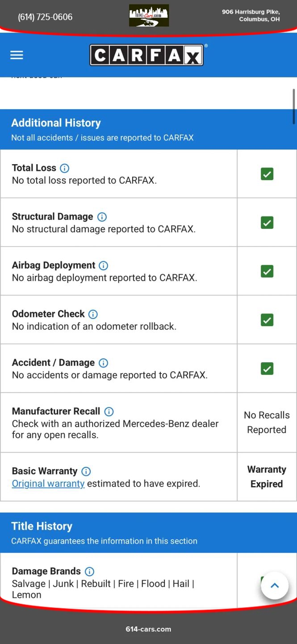Screen dimensions: 297x644
Task: Tap the Airbag Deployment info icon
Action: [103, 266]
